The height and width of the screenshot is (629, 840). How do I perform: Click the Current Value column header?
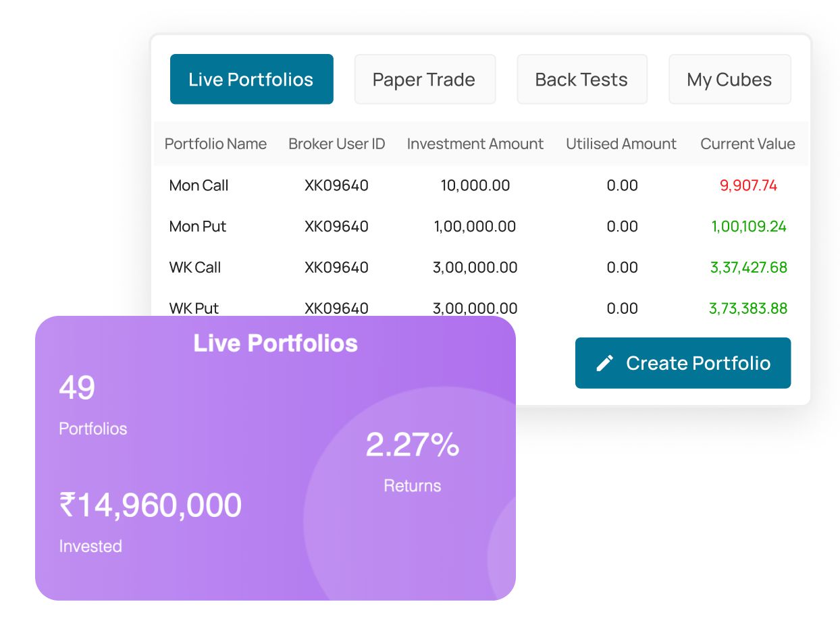click(x=747, y=144)
